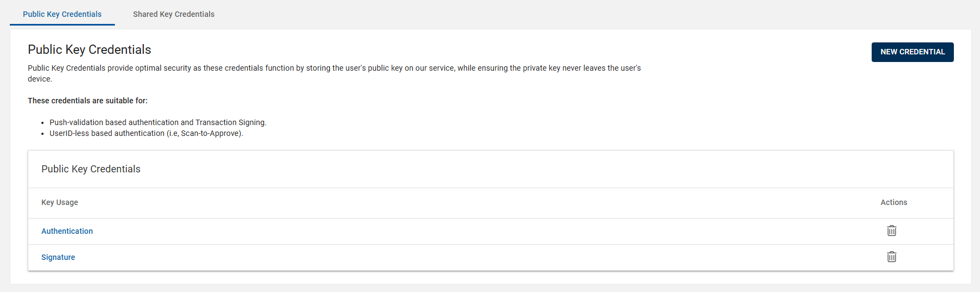Click the Actions column header

[x=893, y=202]
